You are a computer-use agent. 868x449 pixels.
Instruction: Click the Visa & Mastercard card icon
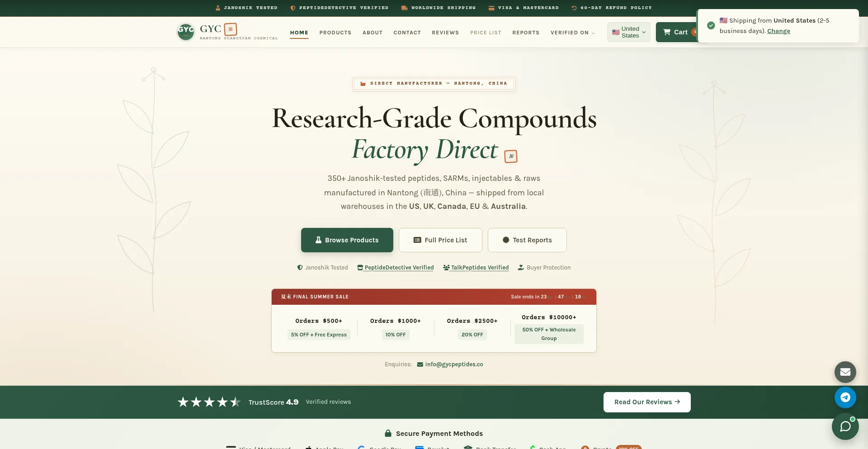coord(491,8)
